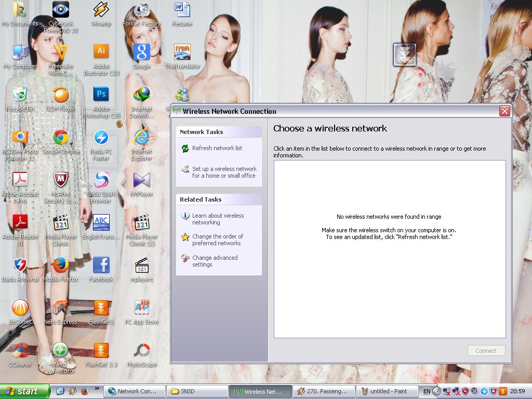This screenshot has height=399, width=532.
Task: Launch Adobe Illustrator CS3
Action: 101,60
